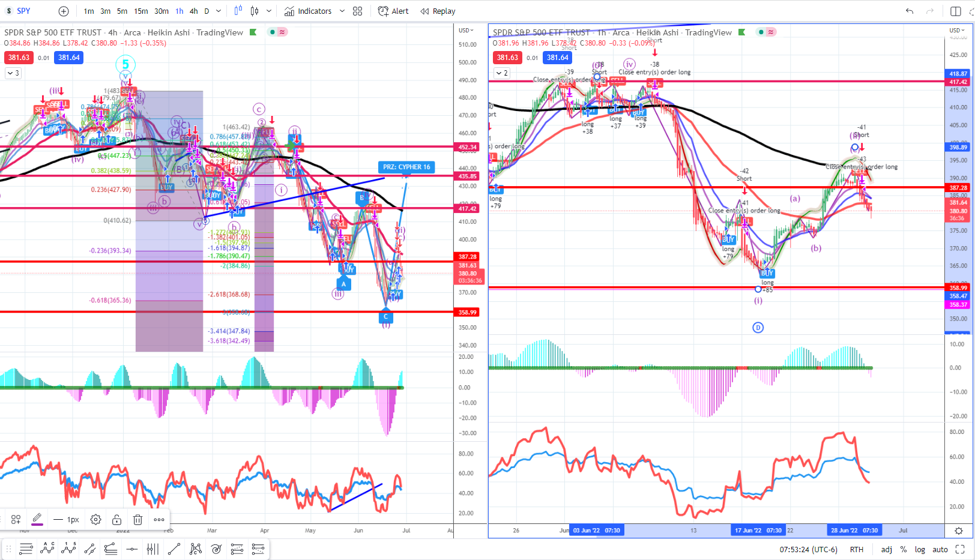Click blue buy price 381.64 on left chart
This screenshot has width=975, height=560.
[x=69, y=58]
